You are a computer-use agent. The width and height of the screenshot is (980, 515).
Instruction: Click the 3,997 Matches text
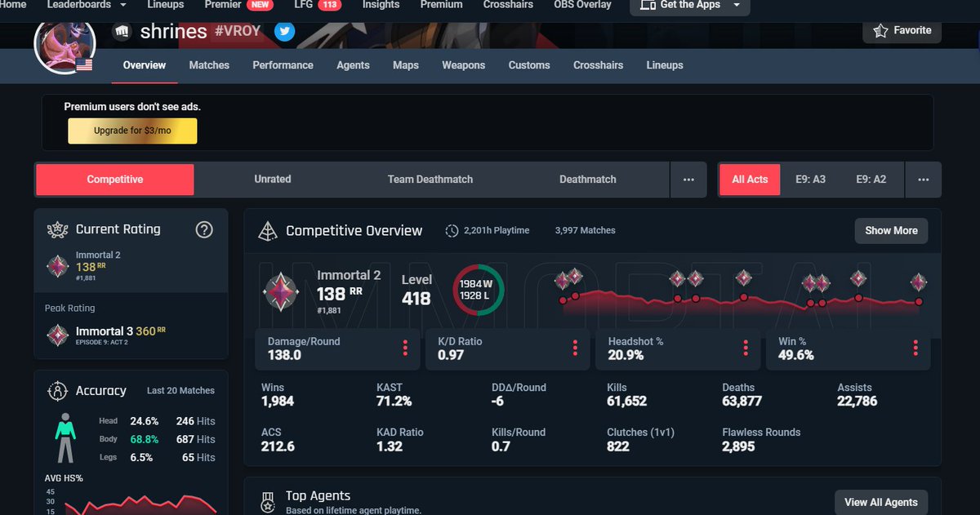585,231
